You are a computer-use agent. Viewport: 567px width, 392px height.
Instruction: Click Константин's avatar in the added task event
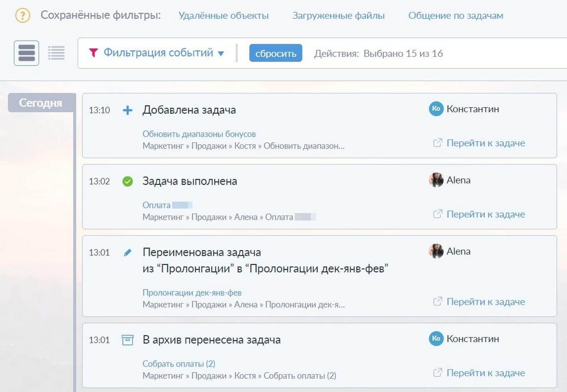click(436, 109)
